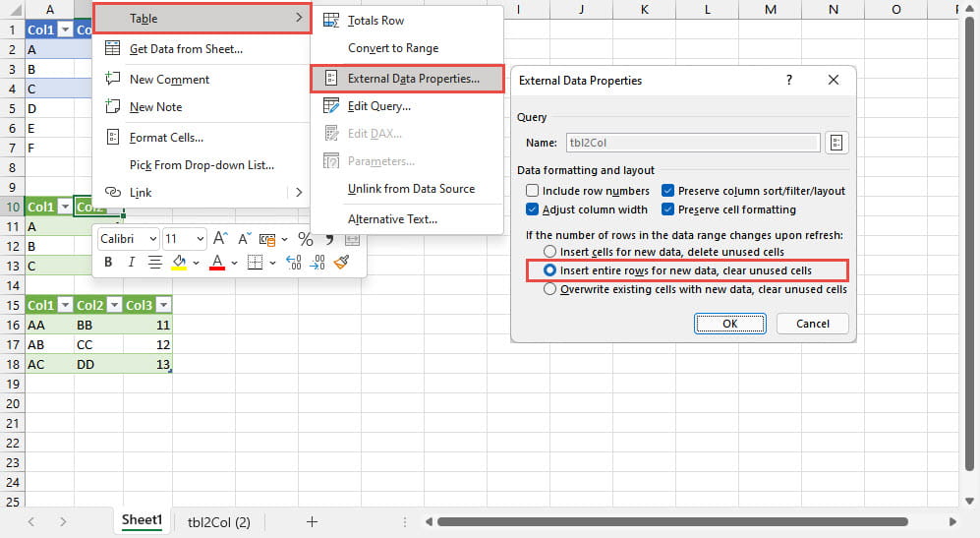Select Overwrite existing cells radio option

pyautogui.click(x=550, y=289)
